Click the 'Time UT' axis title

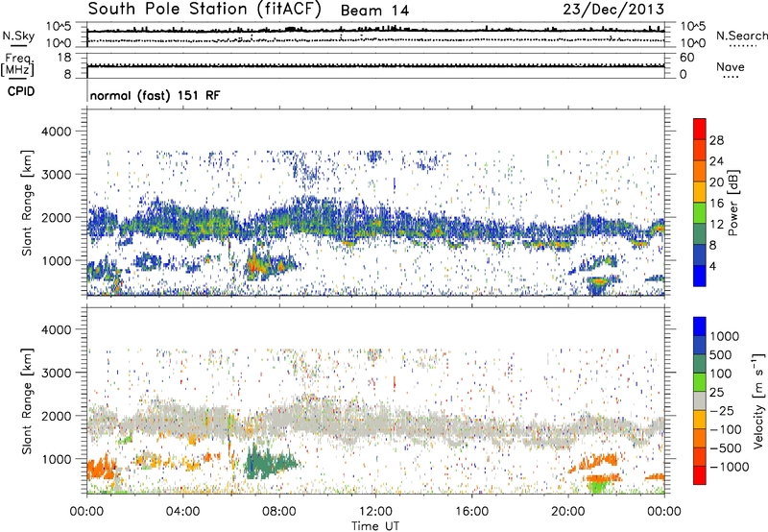[x=375, y=525]
